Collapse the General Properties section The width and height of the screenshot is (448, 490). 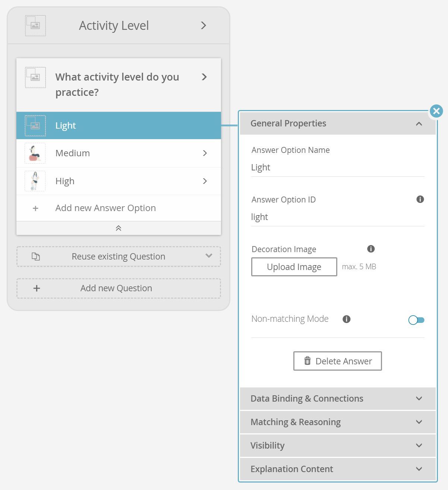(419, 123)
